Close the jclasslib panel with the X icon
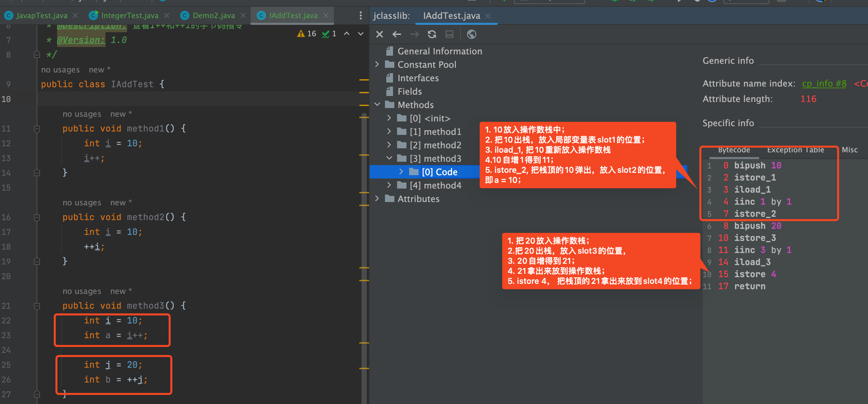Viewport: 868px width, 404px height. (379, 34)
